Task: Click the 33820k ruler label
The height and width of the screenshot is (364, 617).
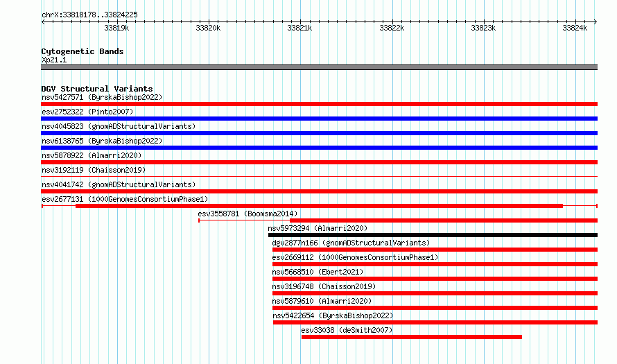Action: pos(208,28)
